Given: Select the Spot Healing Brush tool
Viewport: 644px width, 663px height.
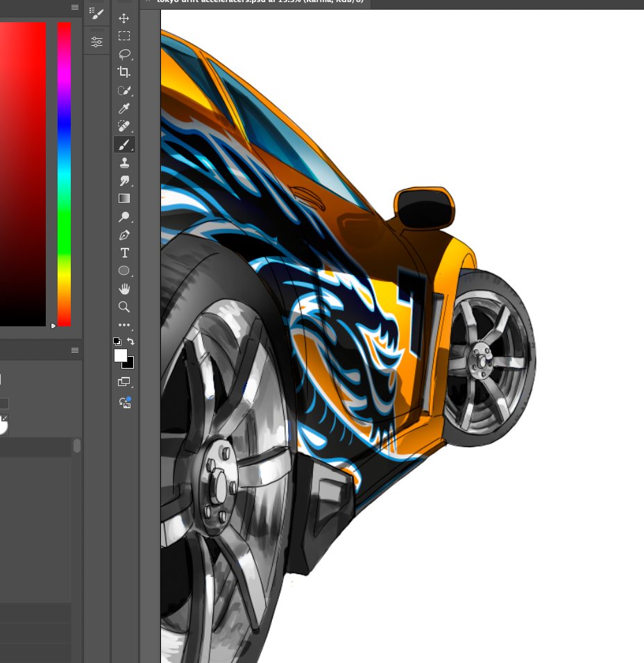Looking at the screenshot, I should point(124,126).
